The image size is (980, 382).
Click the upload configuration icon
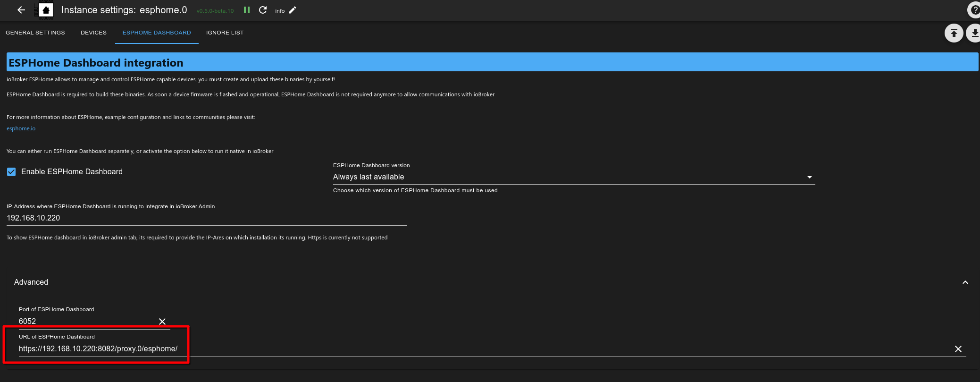(x=954, y=33)
